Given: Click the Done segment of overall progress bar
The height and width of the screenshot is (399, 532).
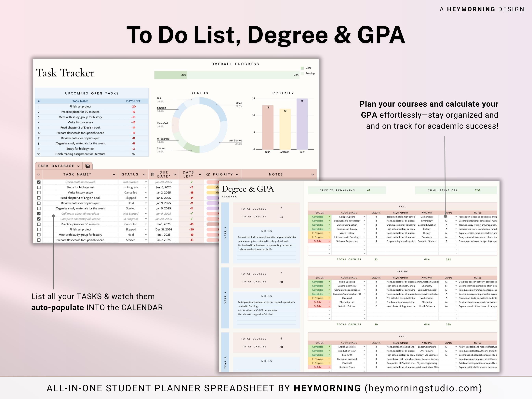Looking at the screenshot, I should pyautogui.click(x=170, y=75).
